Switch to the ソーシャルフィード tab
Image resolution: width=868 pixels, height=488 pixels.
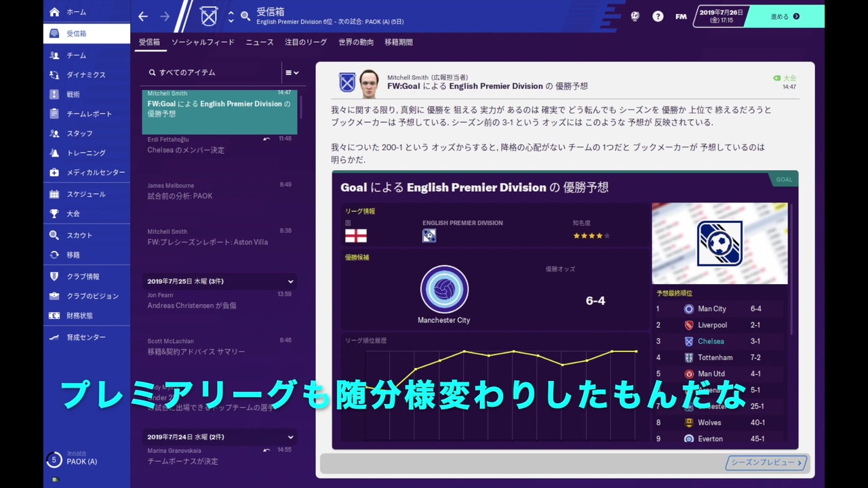(x=203, y=42)
